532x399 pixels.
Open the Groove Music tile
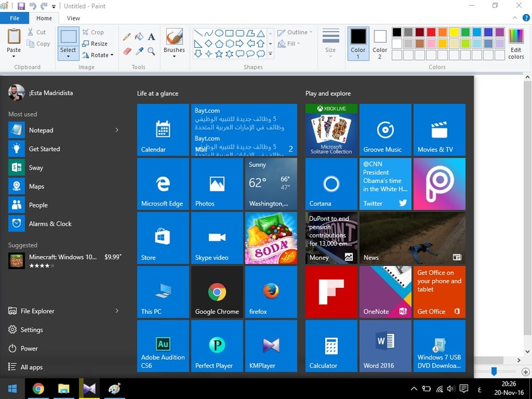pos(385,130)
